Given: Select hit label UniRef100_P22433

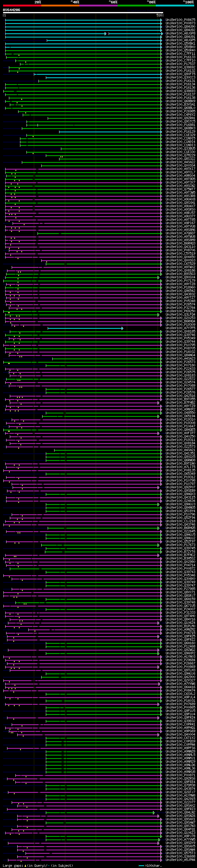Looking at the screenshot, I should click(x=180, y=369).
